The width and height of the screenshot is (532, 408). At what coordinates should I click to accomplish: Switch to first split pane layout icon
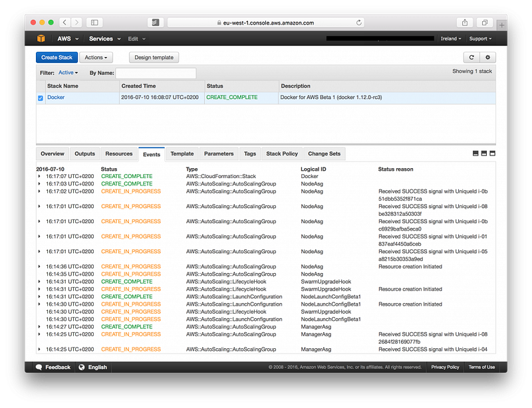475,153
